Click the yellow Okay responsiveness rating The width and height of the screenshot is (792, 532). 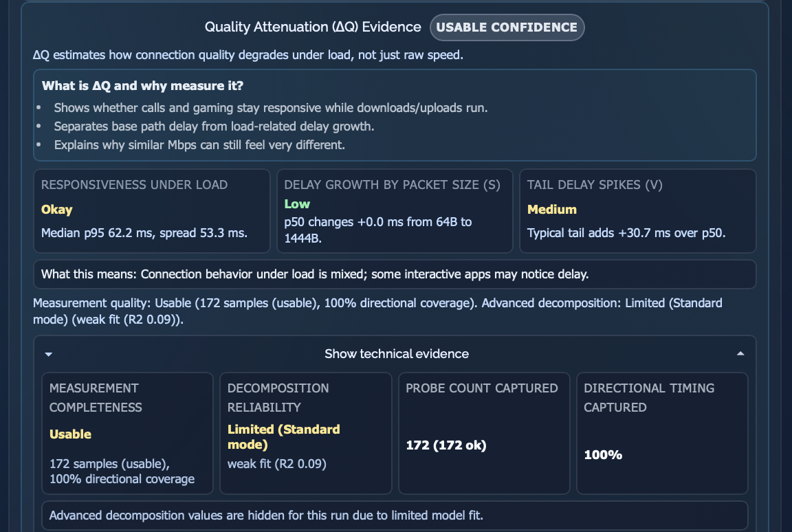(56, 210)
